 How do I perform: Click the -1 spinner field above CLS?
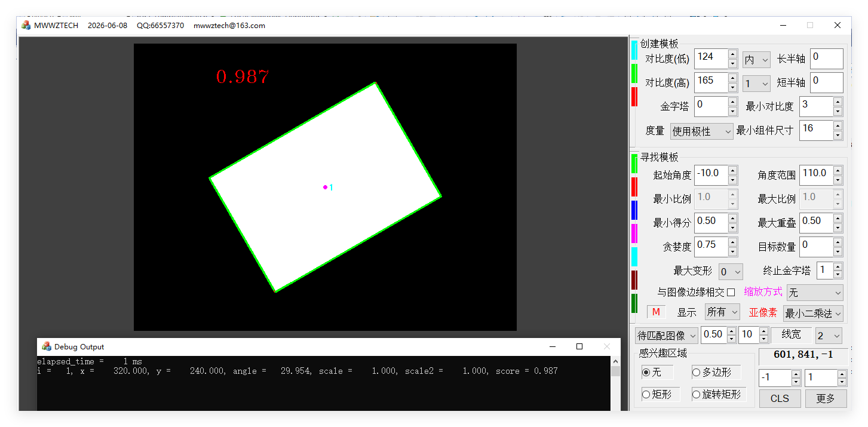[775, 378]
